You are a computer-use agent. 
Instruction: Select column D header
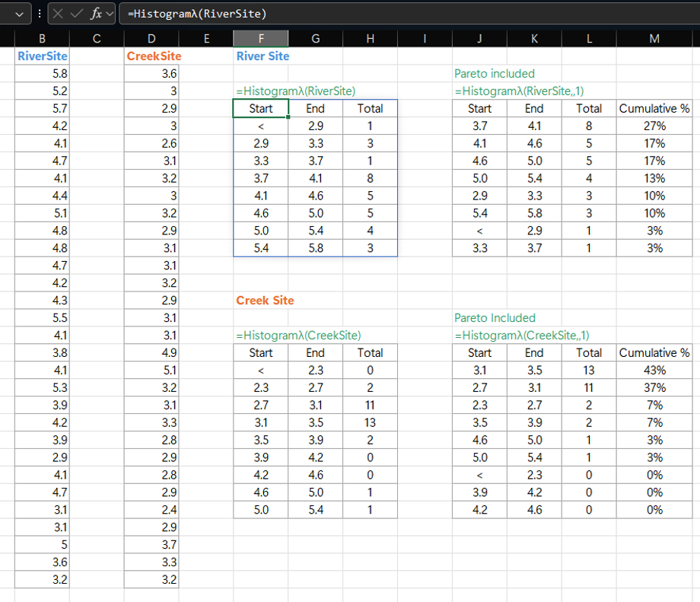pos(151,39)
